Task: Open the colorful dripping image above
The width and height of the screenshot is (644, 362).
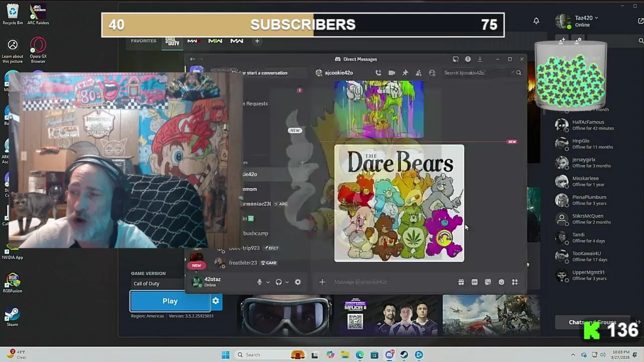Action: pos(379,110)
